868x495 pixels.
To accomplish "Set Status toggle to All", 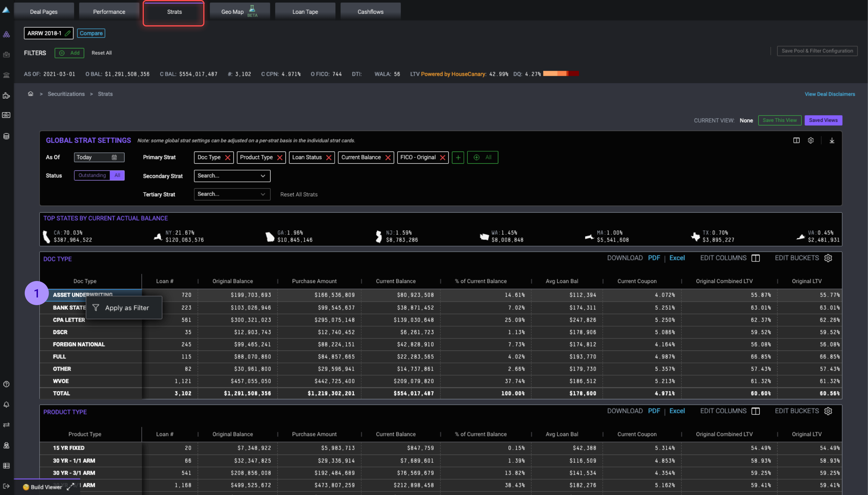I will click(117, 175).
